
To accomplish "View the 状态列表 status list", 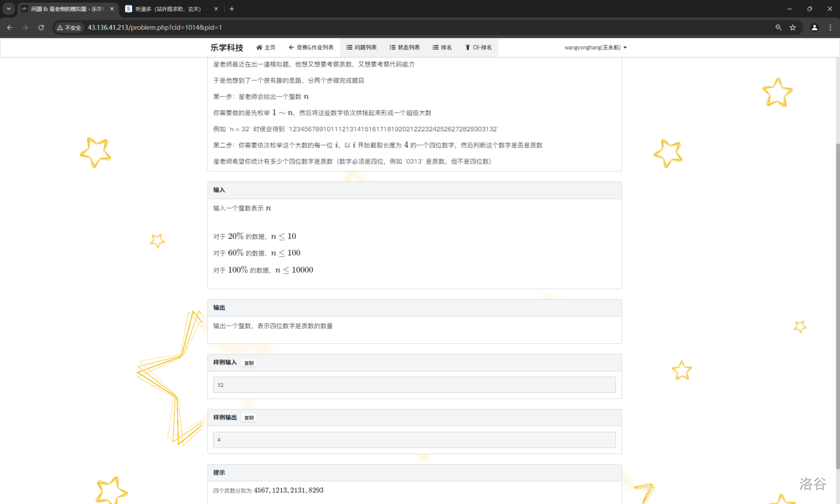I will (x=405, y=48).
